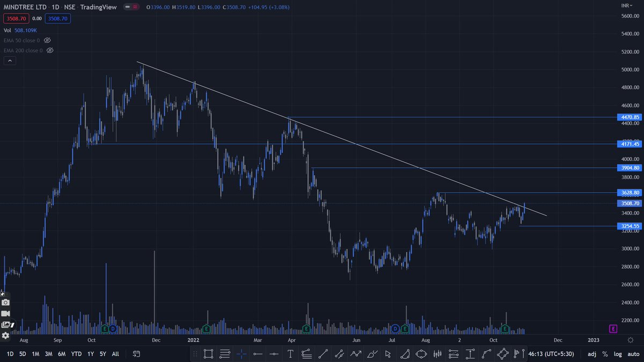Screen dimensions: 644x362
Task: Switch range to 1D
Action: tap(10, 354)
